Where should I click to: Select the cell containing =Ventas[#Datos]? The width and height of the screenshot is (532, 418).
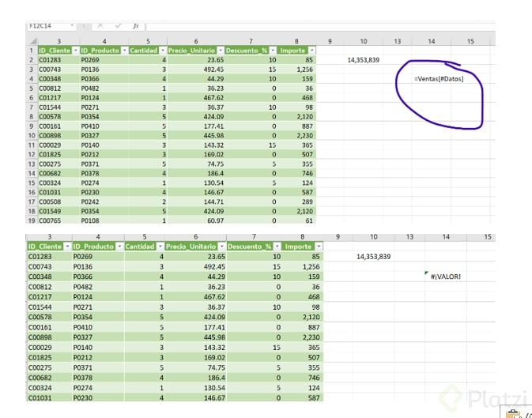[432, 79]
